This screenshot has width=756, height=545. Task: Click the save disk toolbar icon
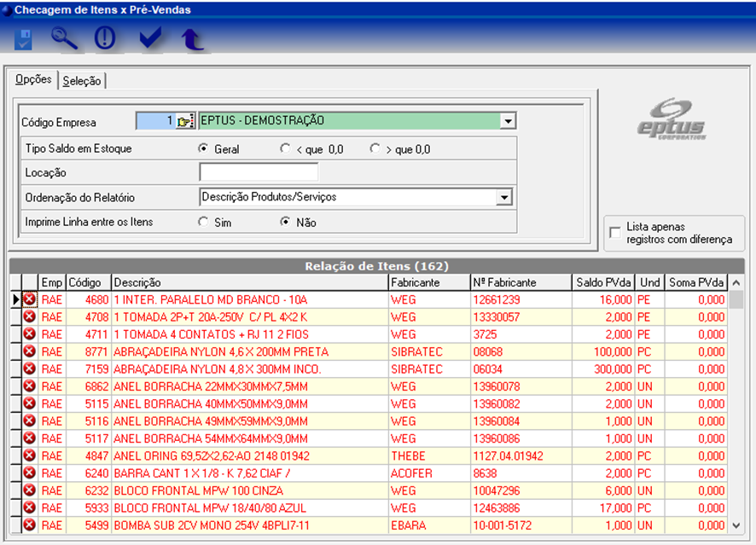[x=23, y=38]
